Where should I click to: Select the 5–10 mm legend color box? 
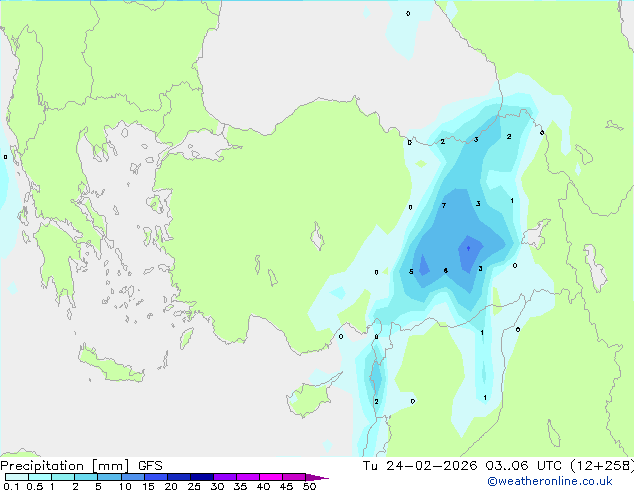109,477
